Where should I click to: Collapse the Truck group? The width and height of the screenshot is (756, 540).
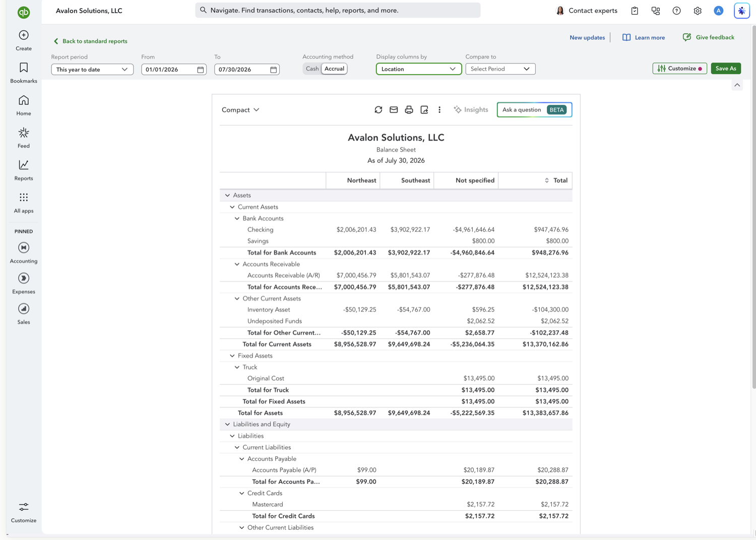[x=237, y=367]
